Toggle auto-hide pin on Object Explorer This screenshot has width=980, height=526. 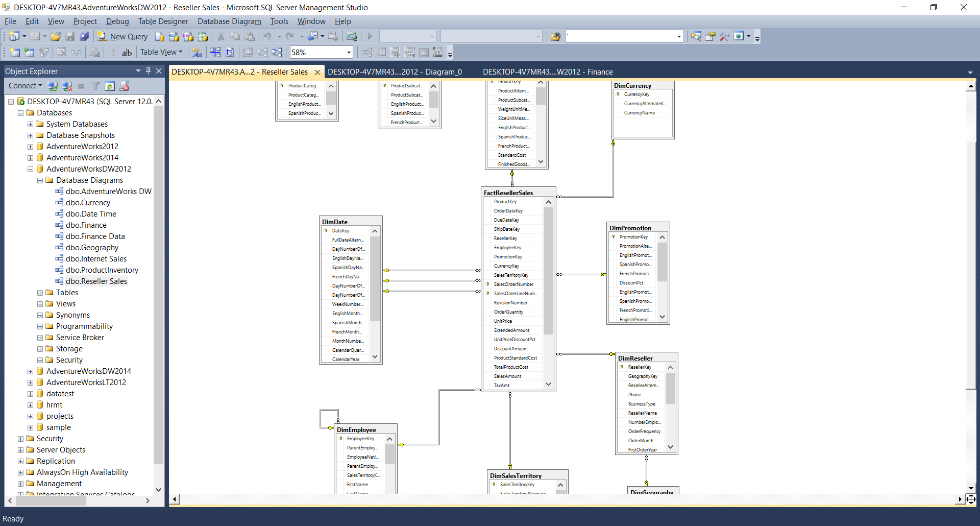pyautogui.click(x=149, y=71)
